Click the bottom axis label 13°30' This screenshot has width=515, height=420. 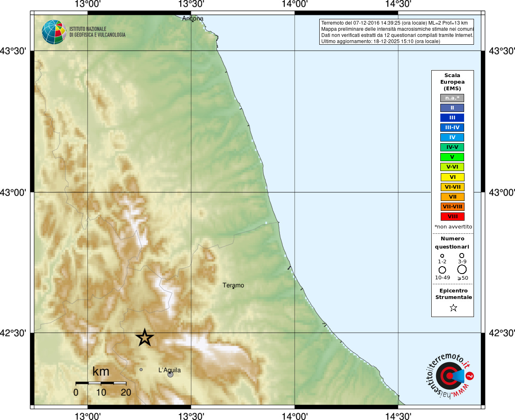pyautogui.click(x=191, y=416)
